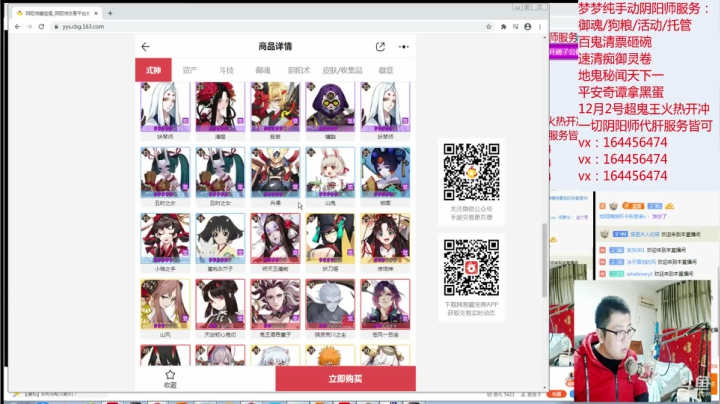Open the 阴阳术 tab
This screenshot has width=720, height=404.
tap(299, 70)
